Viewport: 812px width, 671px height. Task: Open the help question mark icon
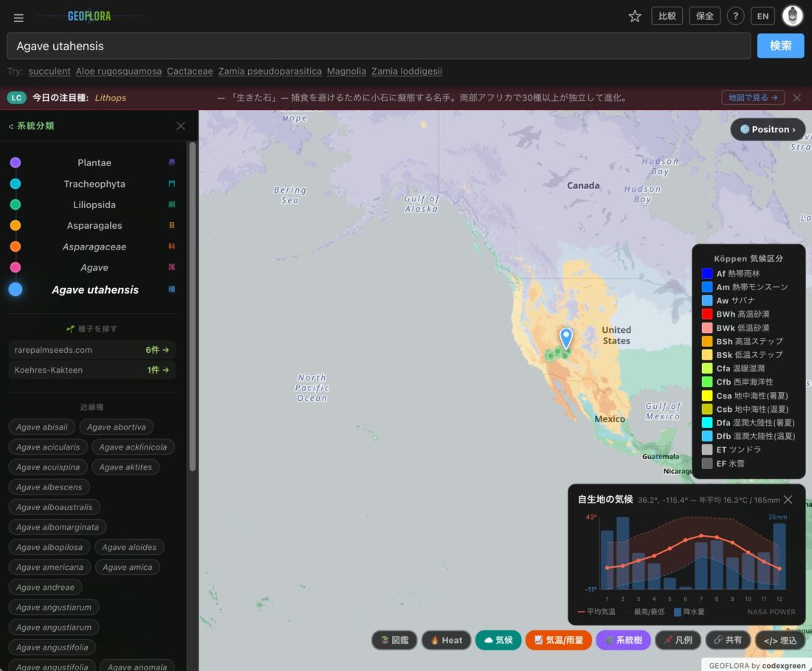tap(735, 16)
